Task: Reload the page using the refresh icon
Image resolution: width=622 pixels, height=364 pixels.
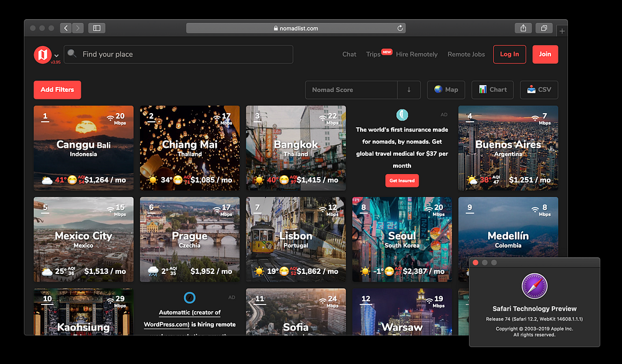Action: tap(401, 28)
